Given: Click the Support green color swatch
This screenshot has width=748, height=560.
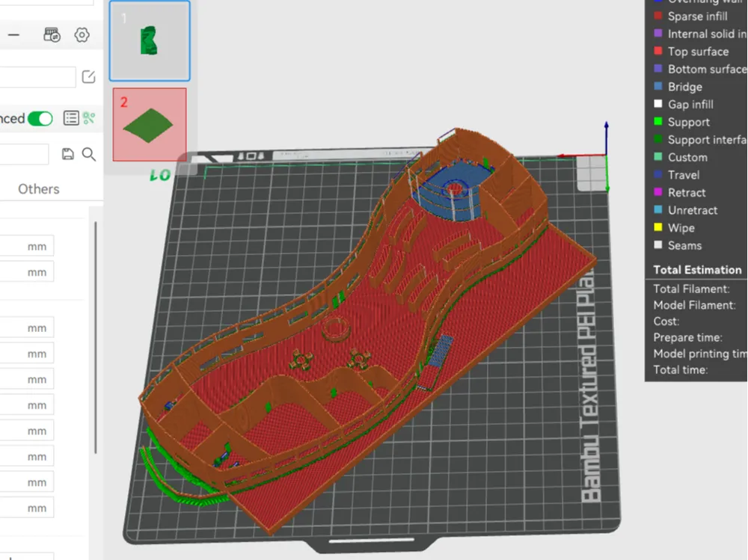Looking at the screenshot, I should tap(658, 122).
